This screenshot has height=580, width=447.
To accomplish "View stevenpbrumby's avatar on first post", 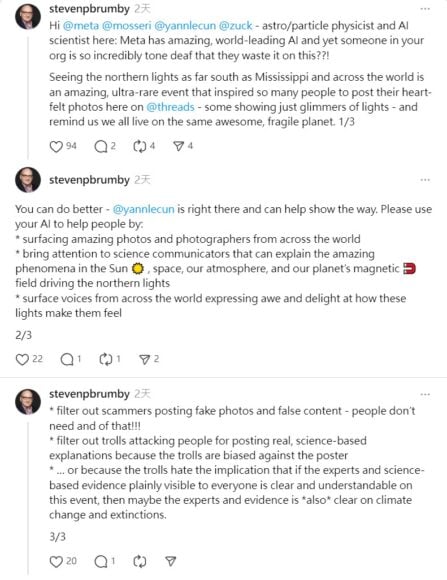I will point(28,17).
